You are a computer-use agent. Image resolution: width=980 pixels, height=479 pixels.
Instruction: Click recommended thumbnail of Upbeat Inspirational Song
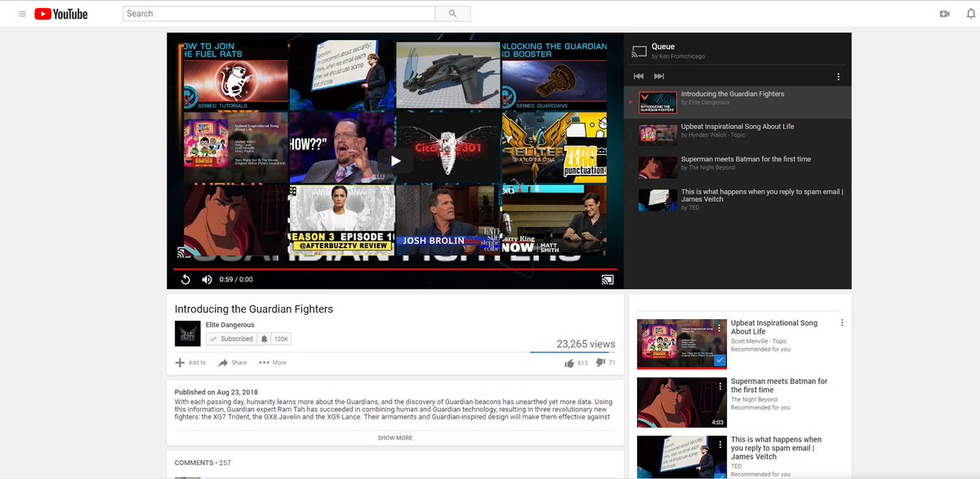click(x=682, y=344)
